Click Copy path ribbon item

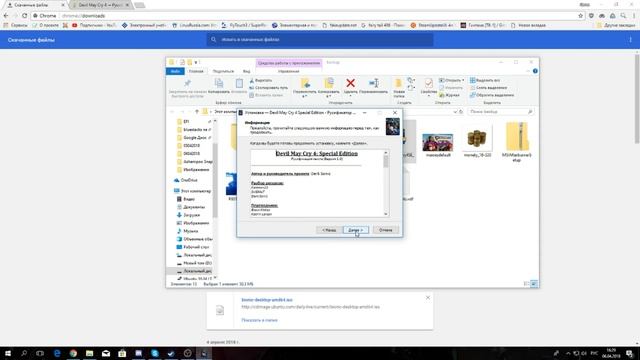click(x=268, y=88)
